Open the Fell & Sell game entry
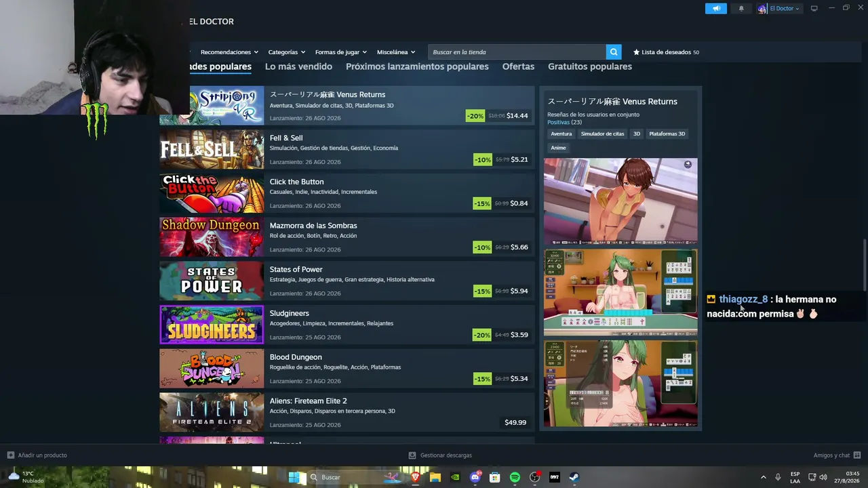 tap(347, 149)
